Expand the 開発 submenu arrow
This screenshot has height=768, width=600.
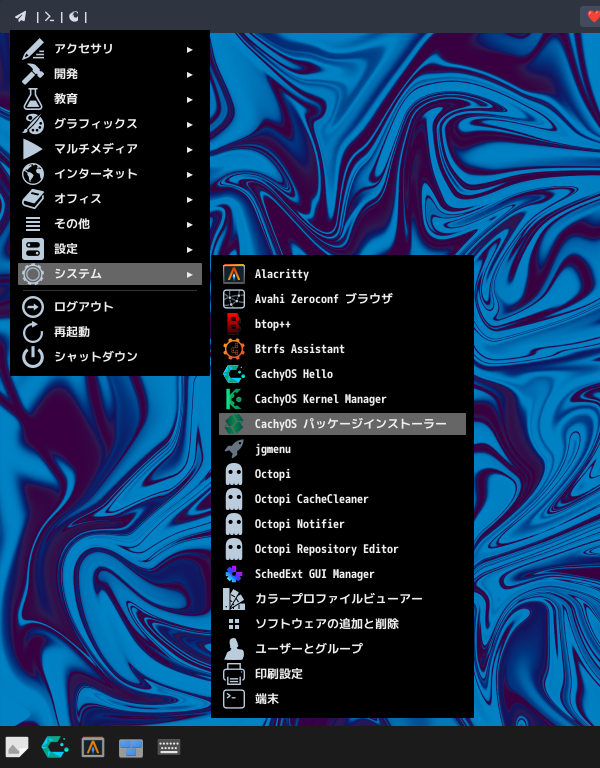click(190, 74)
